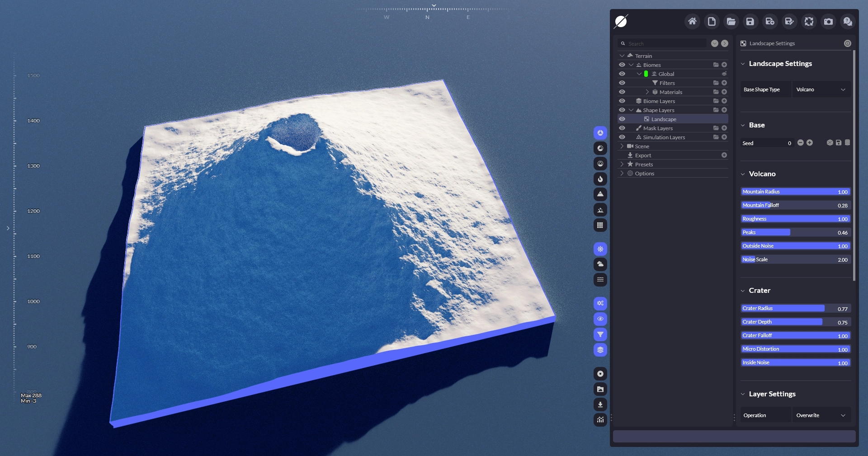The height and width of the screenshot is (456, 868).
Task: Randomize the seed with the dice icon
Action: [x=830, y=143]
